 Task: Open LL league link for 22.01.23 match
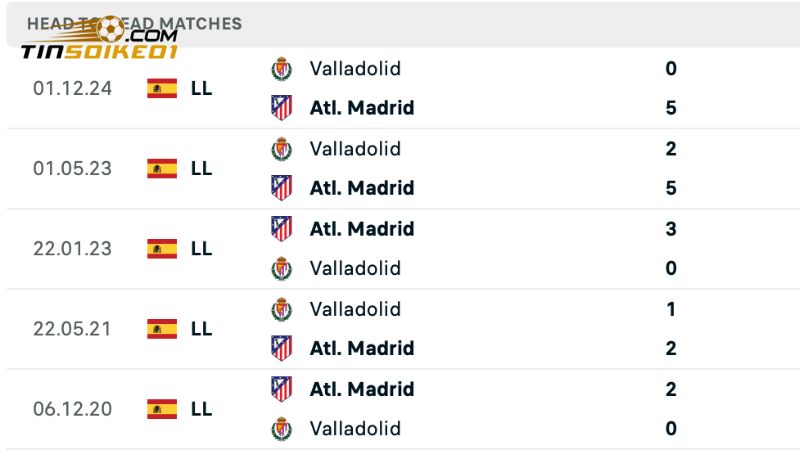(201, 248)
